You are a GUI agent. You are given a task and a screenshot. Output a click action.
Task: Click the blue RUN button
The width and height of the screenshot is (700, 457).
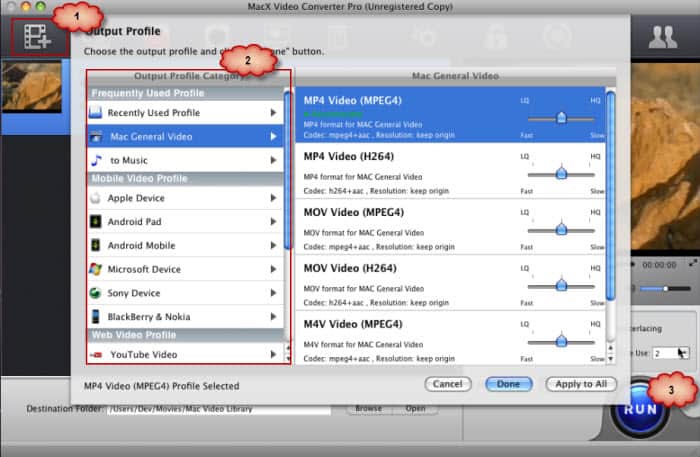(640, 410)
